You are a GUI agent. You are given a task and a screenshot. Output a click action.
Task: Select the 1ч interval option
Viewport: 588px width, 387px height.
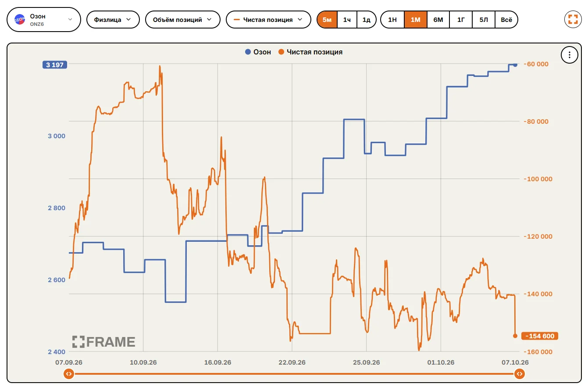pyautogui.click(x=347, y=19)
